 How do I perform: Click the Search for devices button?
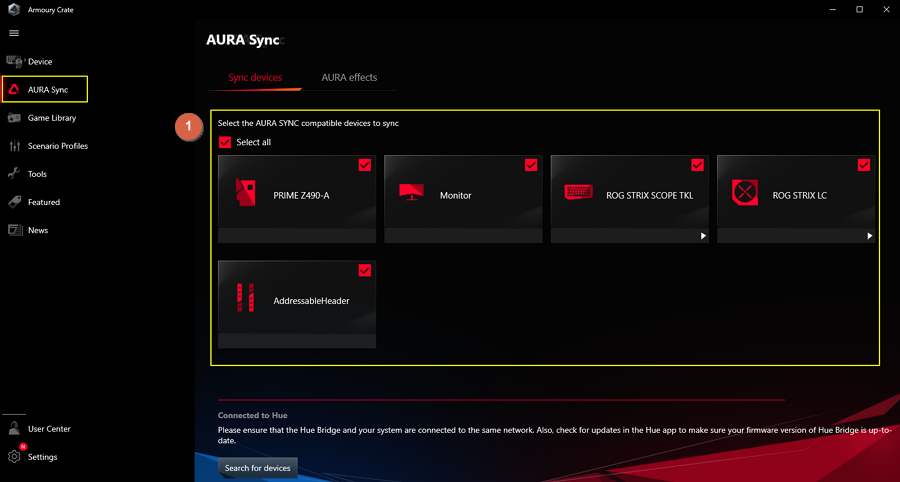(x=258, y=468)
